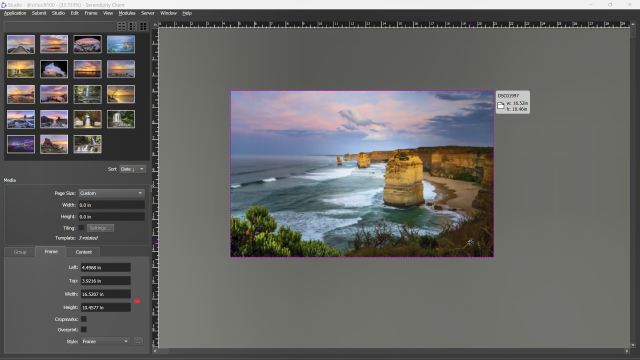Image resolution: width=640 pixels, height=360 pixels.
Task: Click the Media Width input field
Action: [111, 205]
